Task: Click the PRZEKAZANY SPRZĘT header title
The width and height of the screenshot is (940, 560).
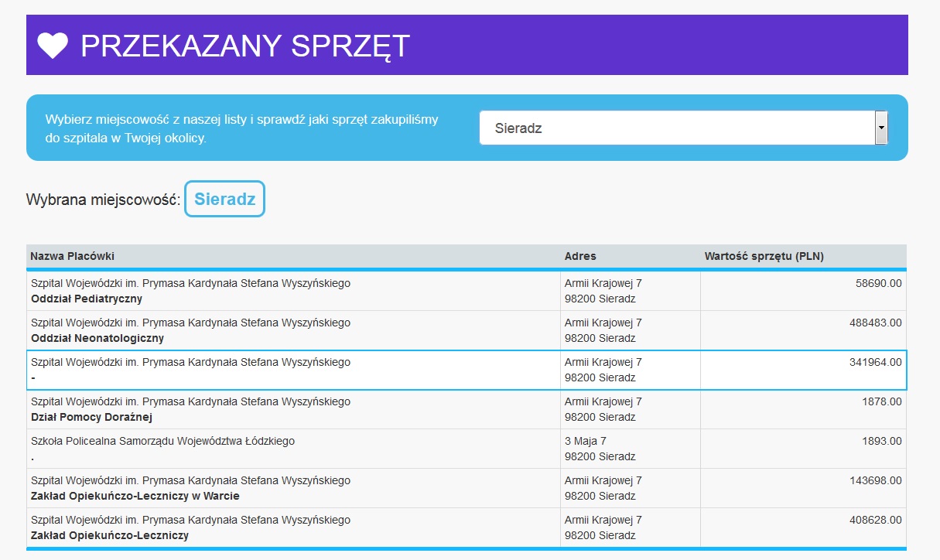Action: tap(245, 46)
